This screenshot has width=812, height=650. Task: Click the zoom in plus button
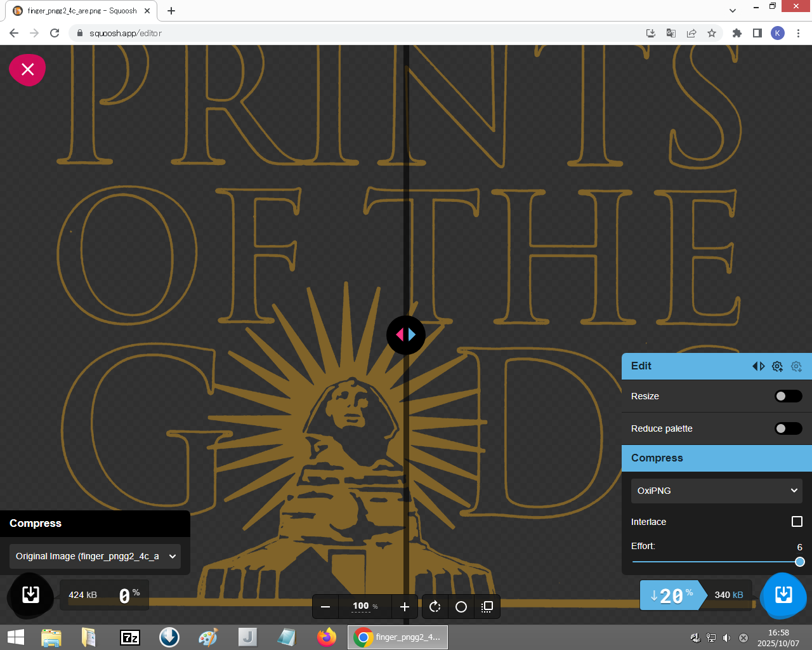[405, 607]
